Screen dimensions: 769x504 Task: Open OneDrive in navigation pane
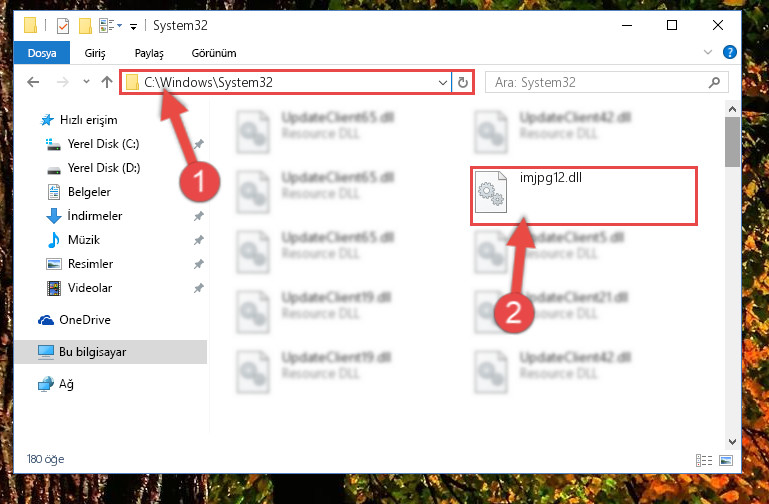[x=84, y=320]
